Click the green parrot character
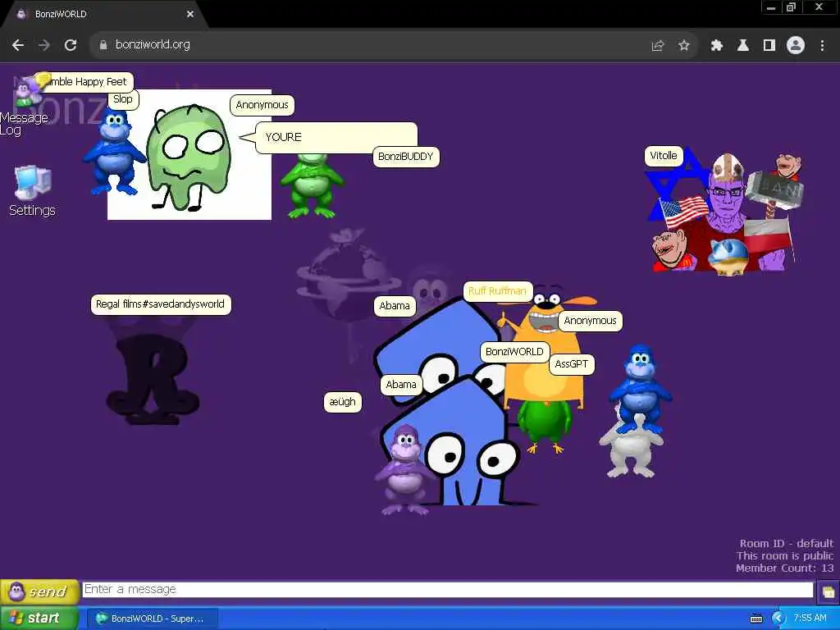Screen dimensions: 840x630 click(x=545, y=424)
